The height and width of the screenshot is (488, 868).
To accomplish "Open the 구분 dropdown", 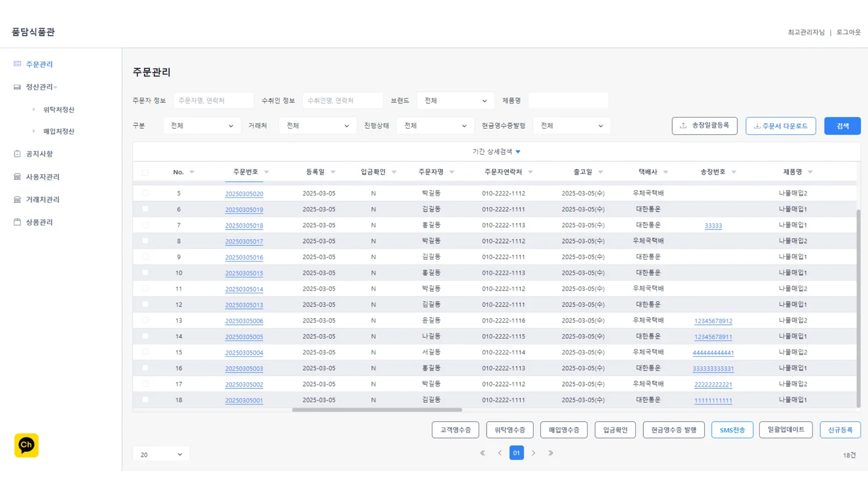I will tap(202, 126).
